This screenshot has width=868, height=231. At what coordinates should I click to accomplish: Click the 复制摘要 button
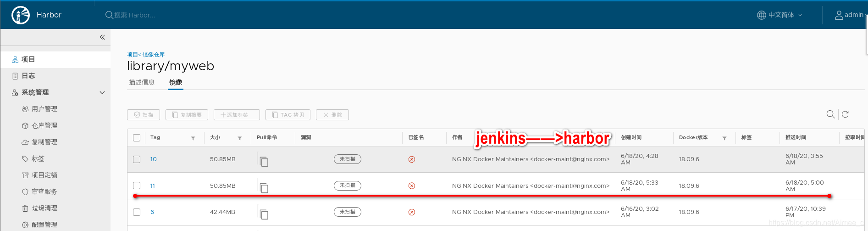tap(187, 115)
